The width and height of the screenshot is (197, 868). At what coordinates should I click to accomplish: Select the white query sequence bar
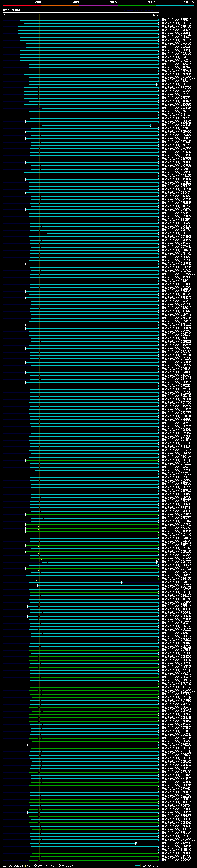(81, 13)
